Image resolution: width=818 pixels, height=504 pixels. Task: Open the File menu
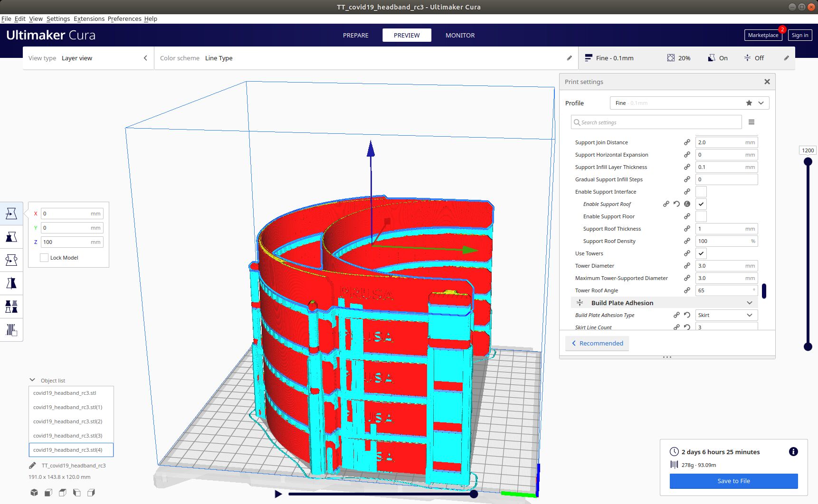[x=6, y=19]
